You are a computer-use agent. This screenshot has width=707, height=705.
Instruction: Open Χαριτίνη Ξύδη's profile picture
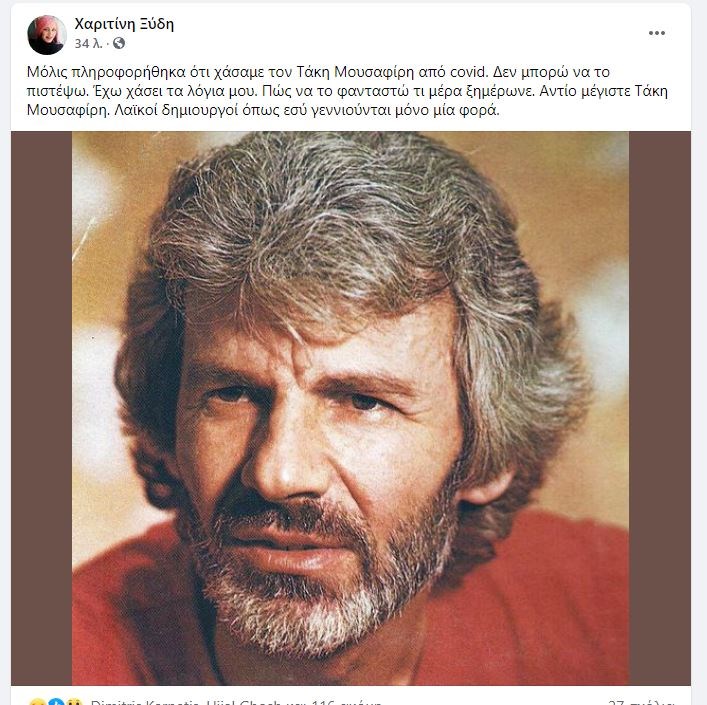click(x=47, y=35)
